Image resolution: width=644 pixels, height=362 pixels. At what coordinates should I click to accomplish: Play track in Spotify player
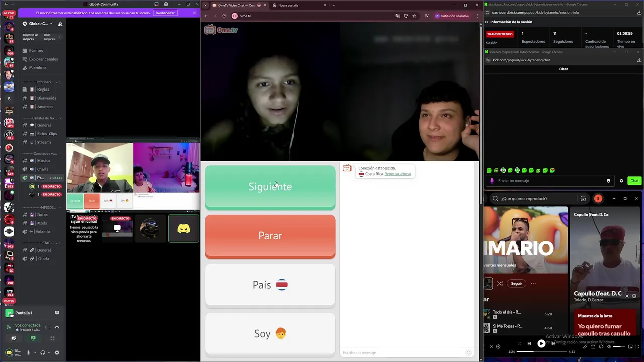tap(541, 344)
